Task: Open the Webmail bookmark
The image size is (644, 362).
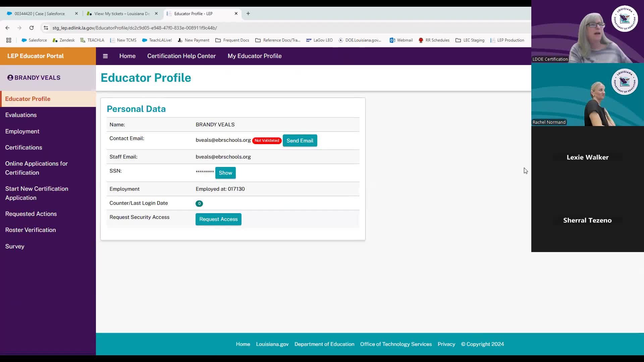Action: pyautogui.click(x=401, y=40)
